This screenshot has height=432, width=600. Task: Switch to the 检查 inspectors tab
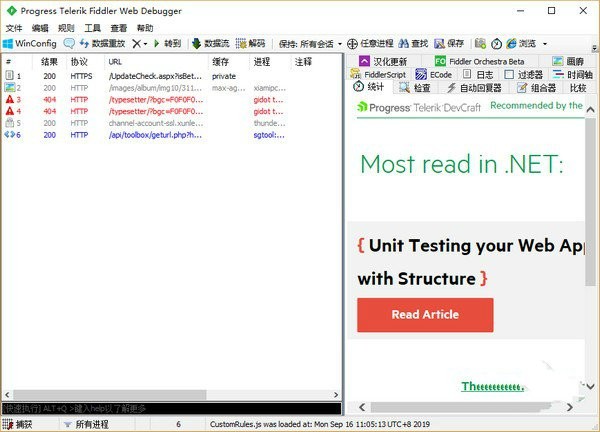click(x=415, y=88)
